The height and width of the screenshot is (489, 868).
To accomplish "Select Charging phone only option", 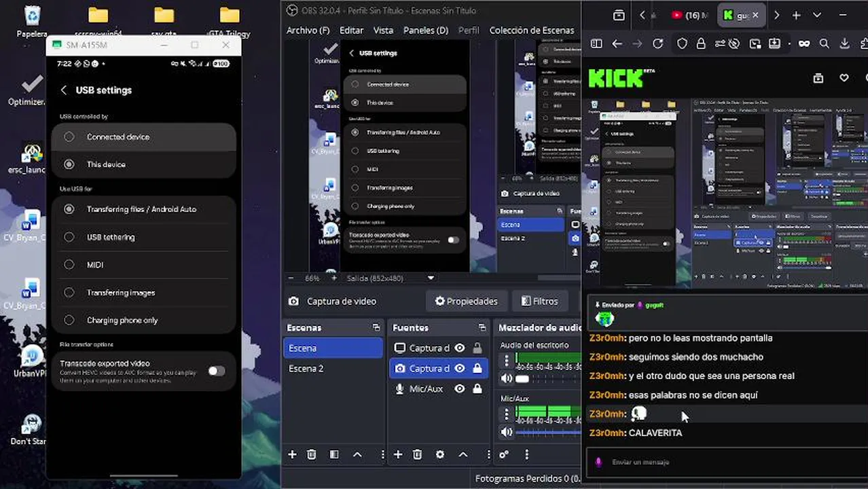I will (143, 320).
